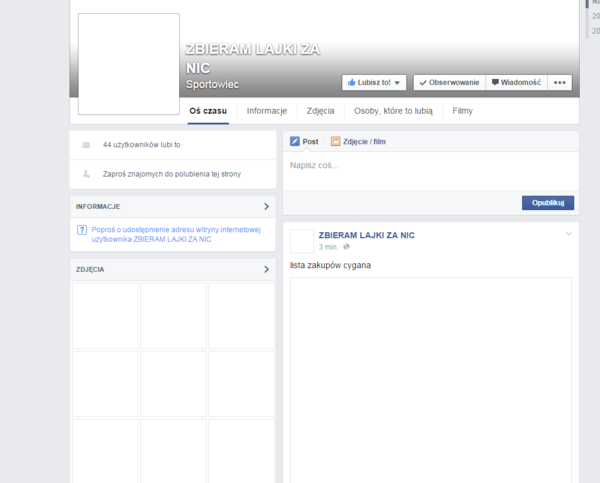Viewport: 600px width, 483px height.
Task: Open the three-dots more options button
Action: tap(560, 83)
